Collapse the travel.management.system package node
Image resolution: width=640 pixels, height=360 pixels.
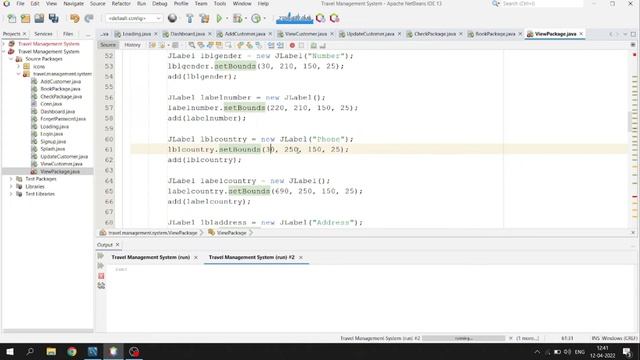(18, 74)
